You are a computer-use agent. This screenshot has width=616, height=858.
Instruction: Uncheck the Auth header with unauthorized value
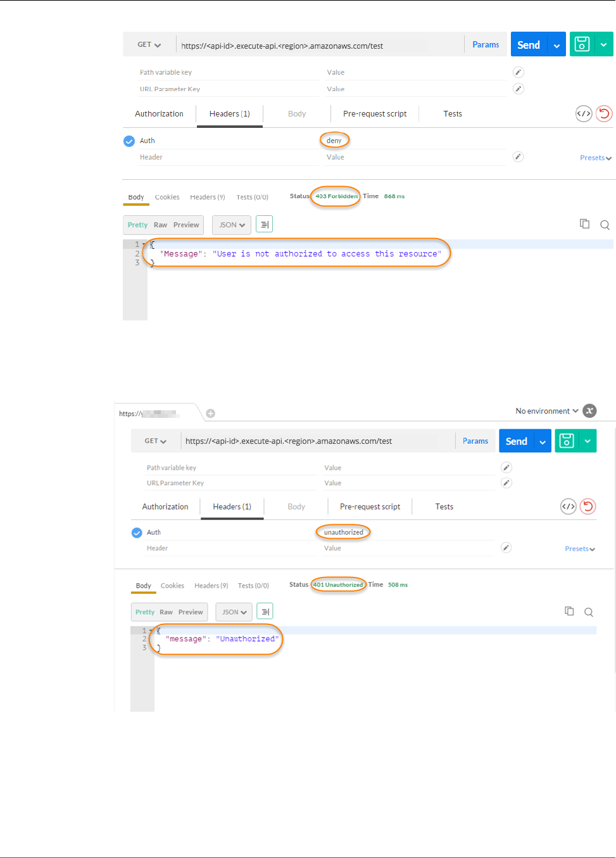click(137, 533)
